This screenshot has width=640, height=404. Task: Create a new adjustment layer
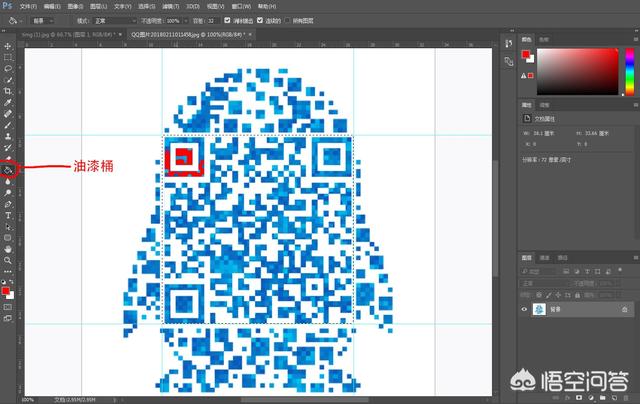[x=591, y=397]
